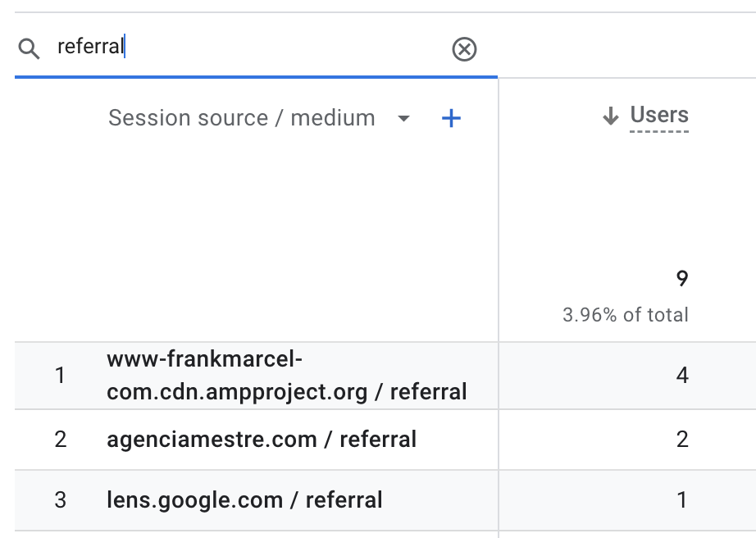Click row number 3 index

[x=60, y=499]
